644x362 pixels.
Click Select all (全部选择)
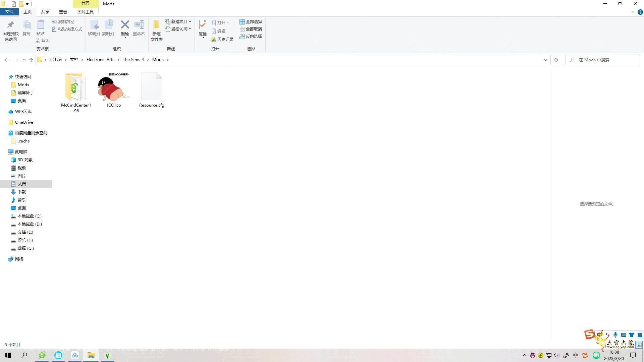point(251,22)
